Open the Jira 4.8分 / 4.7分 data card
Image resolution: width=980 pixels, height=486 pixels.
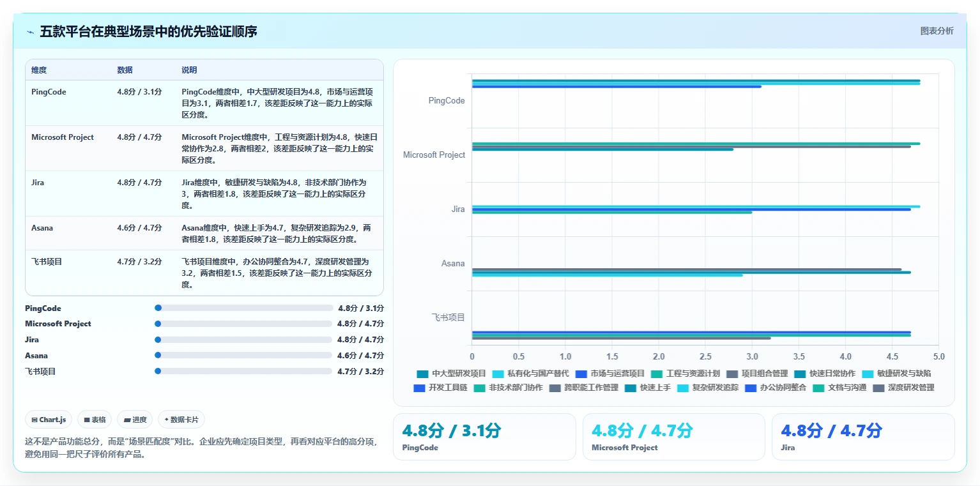[x=863, y=437]
